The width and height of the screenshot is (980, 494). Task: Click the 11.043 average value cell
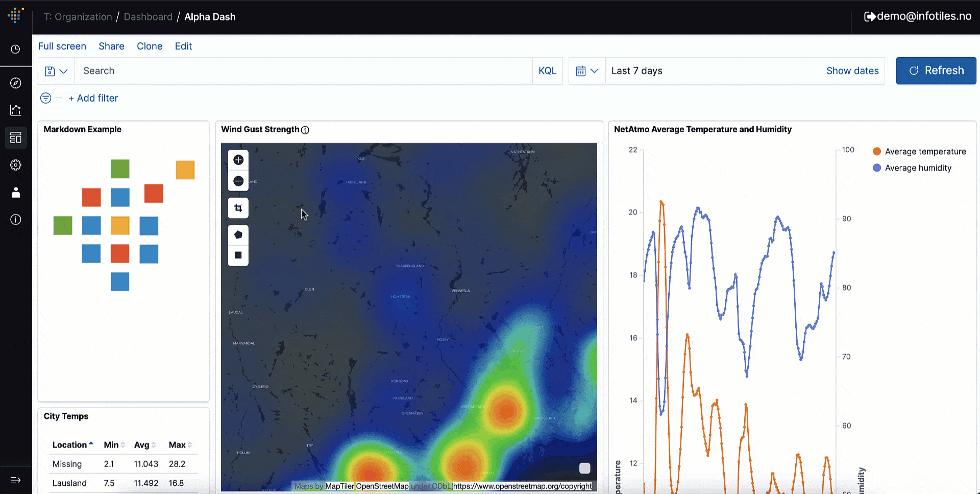click(146, 464)
